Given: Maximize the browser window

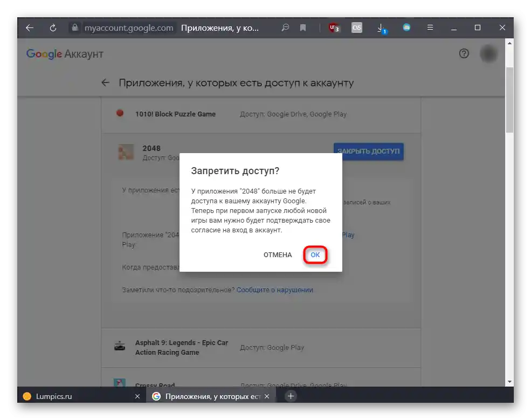Looking at the screenshot, I should (x=478, y=27).
